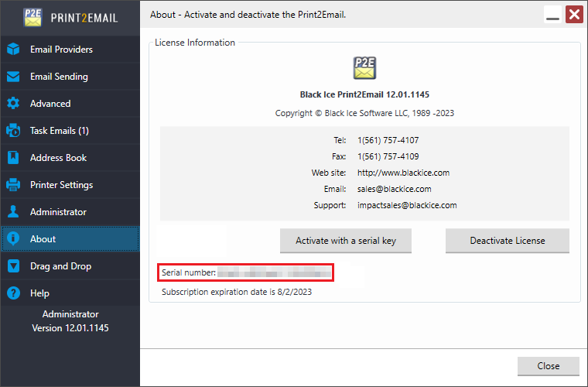Image resolution: width=588 pixels, height=387 pixels.
Task: Minimize the Print2Email window
Action: click(552, 15)
